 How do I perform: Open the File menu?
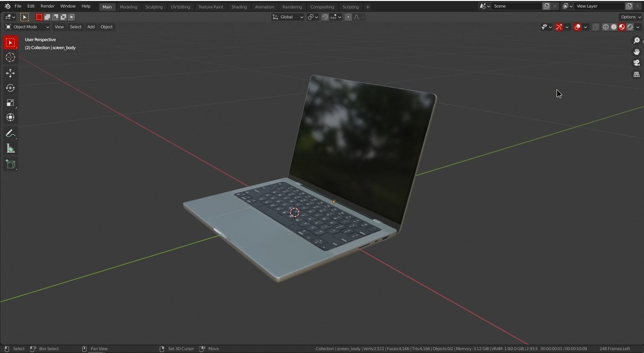tap(18, 6)
